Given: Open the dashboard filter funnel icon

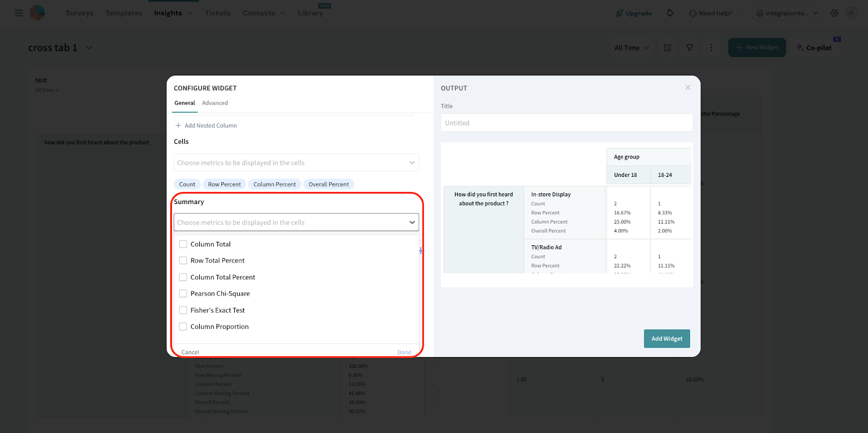Looking at the screenshot, I should [690, 48].
